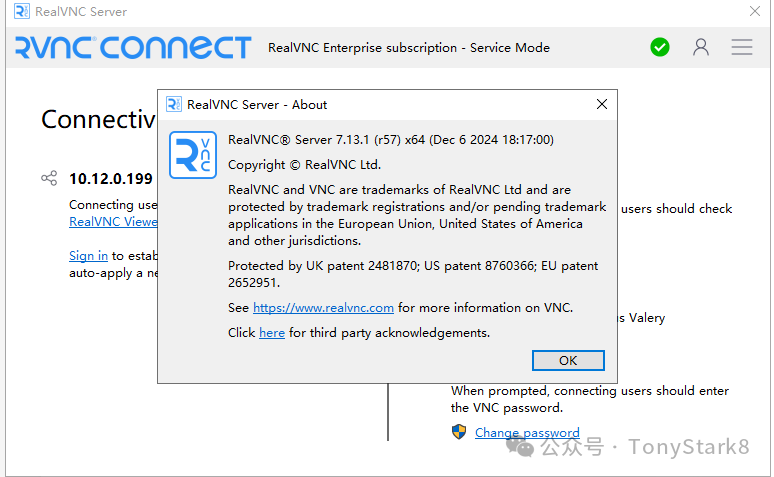
Task: Close the RealVNC Server main window
Action: 754,11
